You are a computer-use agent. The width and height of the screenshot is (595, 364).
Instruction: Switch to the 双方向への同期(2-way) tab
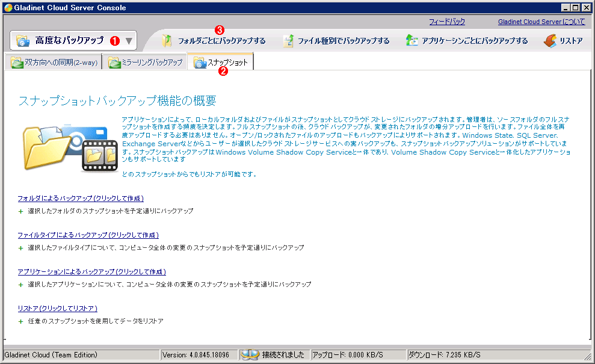54,62
